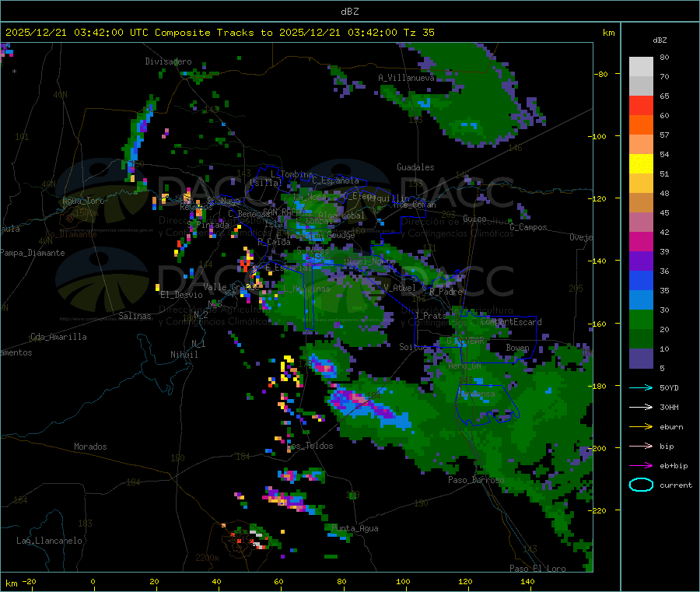Click the 'El_Desvio' map label
The width and height of the screenshot is (700, 592).
coord(181,295)
